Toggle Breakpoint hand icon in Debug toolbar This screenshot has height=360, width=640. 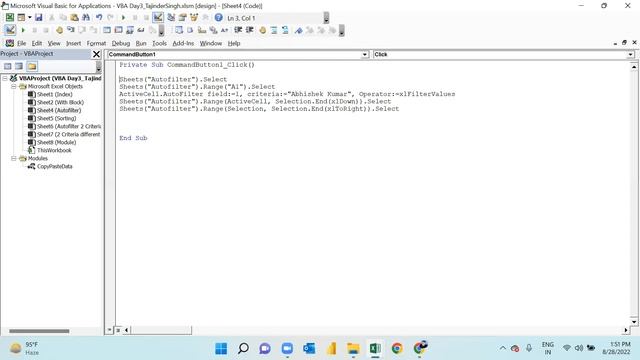59,30
